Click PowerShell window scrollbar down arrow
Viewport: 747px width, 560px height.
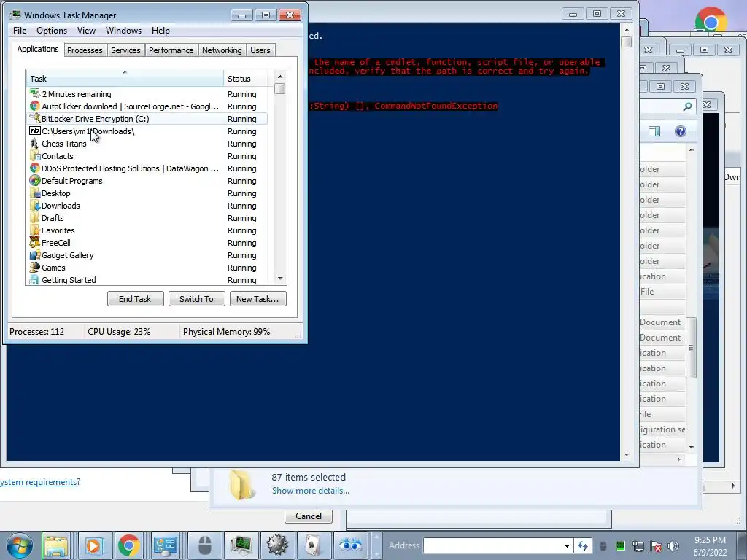[627, 455]
